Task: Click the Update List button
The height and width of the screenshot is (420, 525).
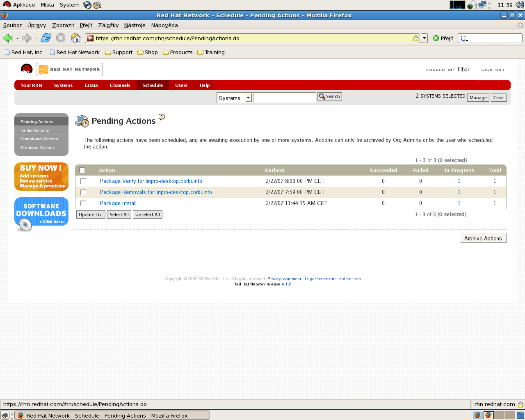Action: pyautogui.click(x=91, y=215)
